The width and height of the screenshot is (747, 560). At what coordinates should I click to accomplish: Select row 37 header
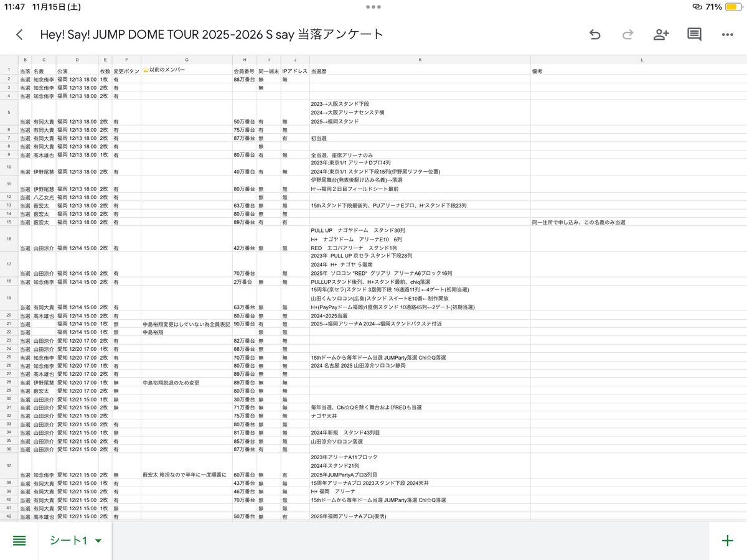tap(9, 465)
